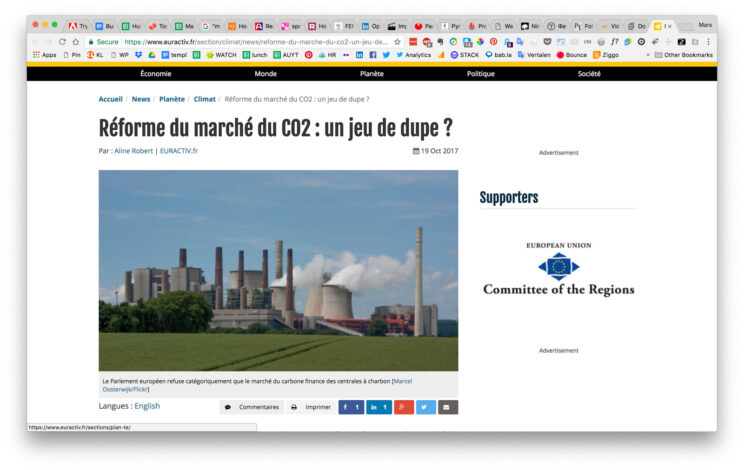The width and height of the screenshot is (744, 470).
Task: Open the Analytics bookmark
Action: [413, 55]
